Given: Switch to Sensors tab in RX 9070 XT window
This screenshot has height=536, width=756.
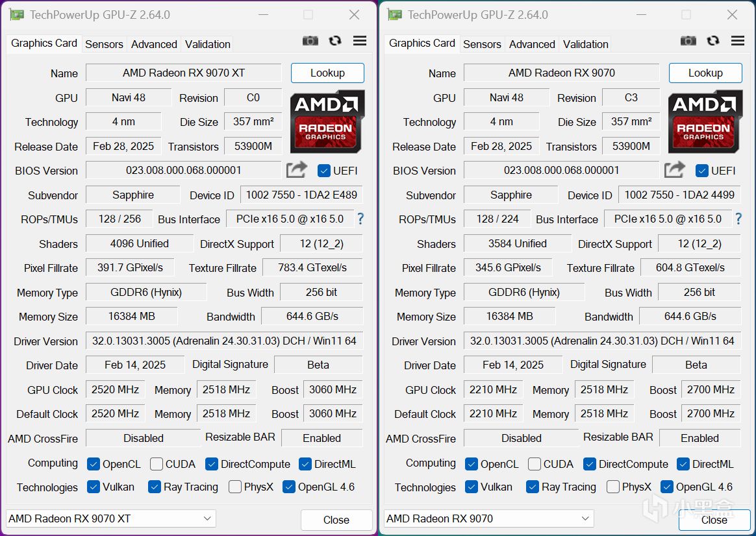Looking at the screenshot, I should point(104,44).
